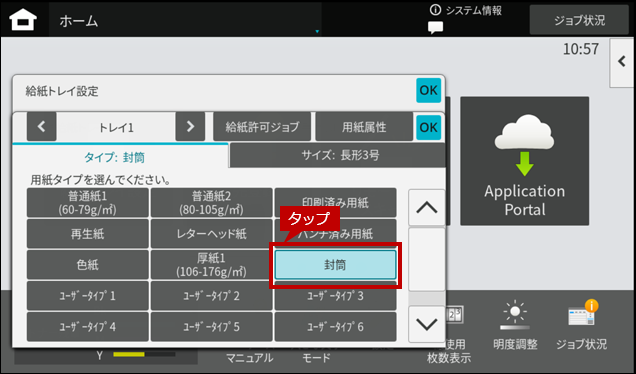The height and width of the screenshot is (374, 636).
Task: Select paper type パンチ済み用紙
Action: coord(335,234)
